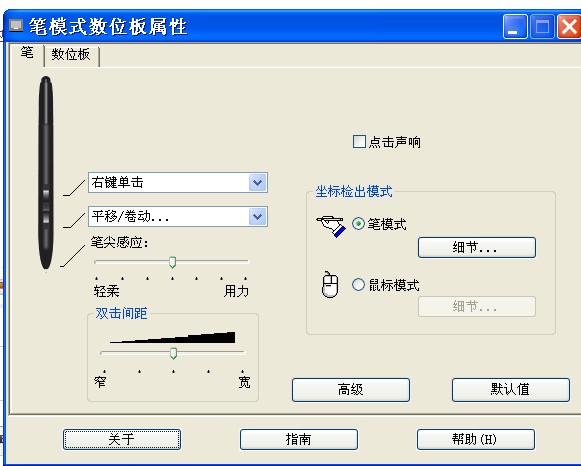The width and height of the screenshot is (581, 466).
Task: Open the 指南 button
Action: tap(299, 439)
